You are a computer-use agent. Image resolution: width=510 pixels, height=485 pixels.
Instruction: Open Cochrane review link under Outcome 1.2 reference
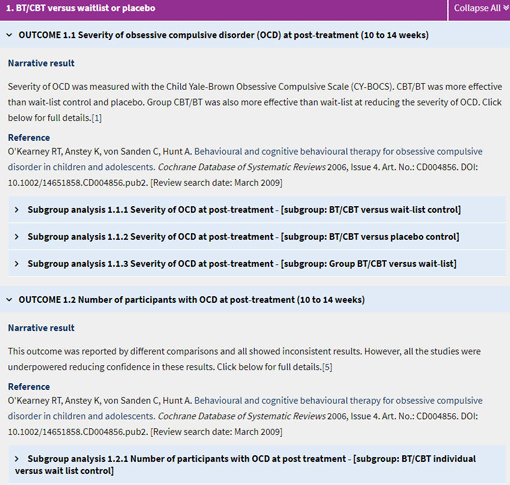click(x=245, y=408)
